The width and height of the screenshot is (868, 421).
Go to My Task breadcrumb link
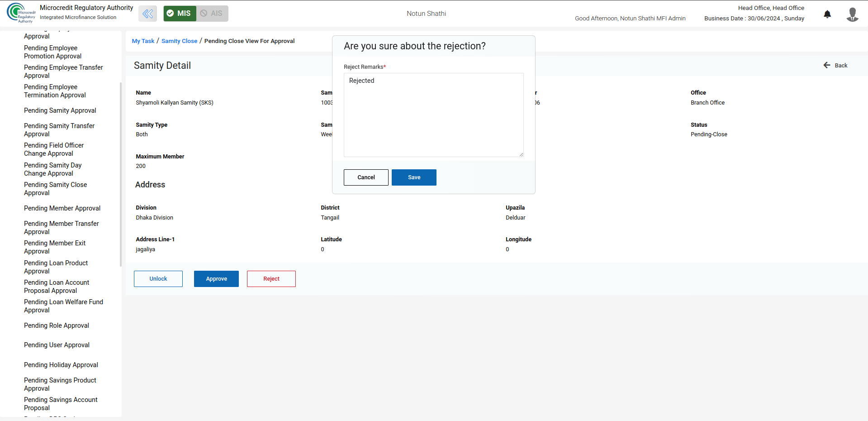[x=143, y=41]
